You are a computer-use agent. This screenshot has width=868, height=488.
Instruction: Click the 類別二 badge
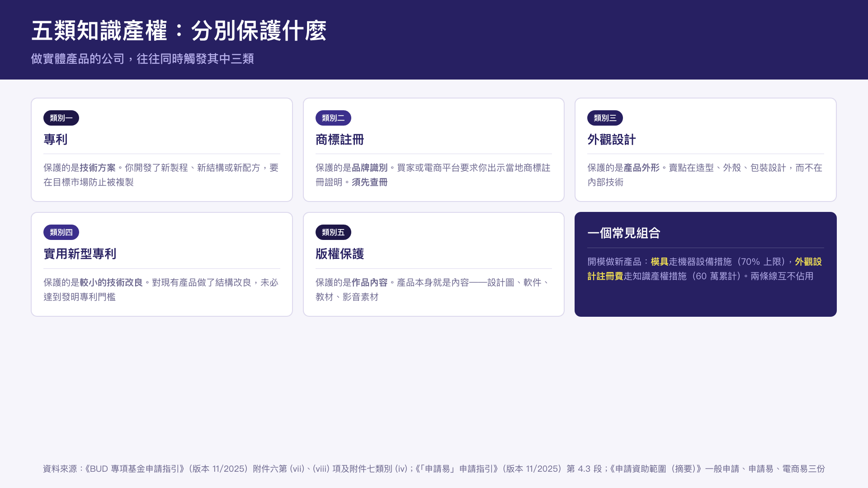[x=333, y=118]
